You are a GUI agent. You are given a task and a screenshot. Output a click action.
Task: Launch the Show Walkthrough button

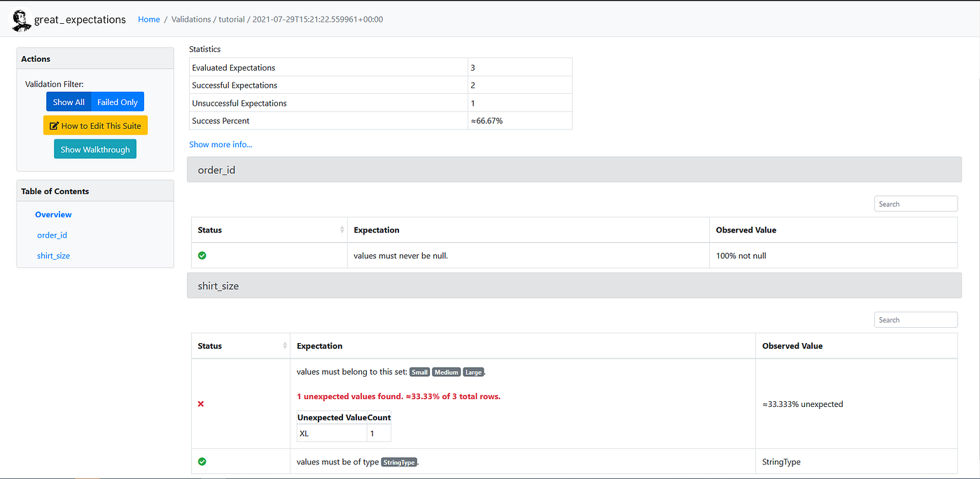click(x=95, y=149)
